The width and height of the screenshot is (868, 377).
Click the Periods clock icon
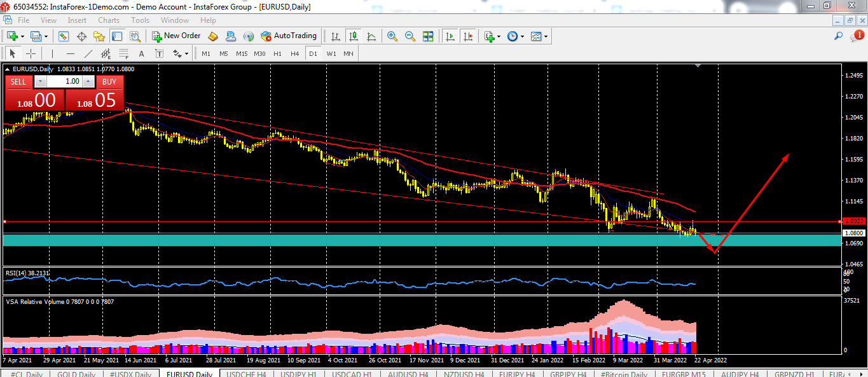pyautogui.click(x=513, y=36)
